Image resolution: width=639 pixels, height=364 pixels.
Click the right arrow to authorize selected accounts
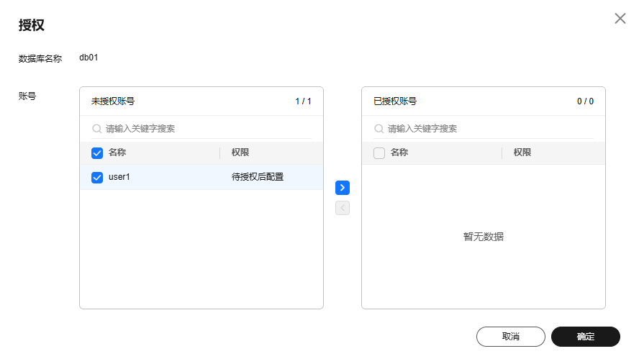343,188
